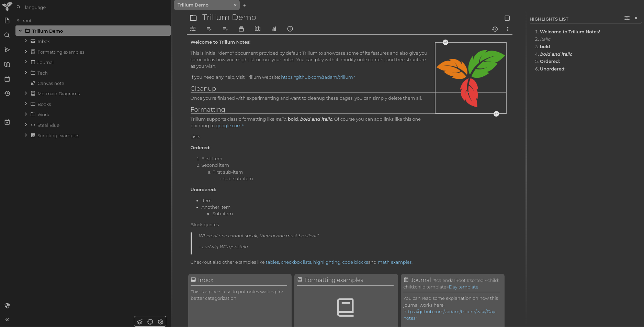Select the Trilium Demo tab
644x327 pixels.
[207, 5]
